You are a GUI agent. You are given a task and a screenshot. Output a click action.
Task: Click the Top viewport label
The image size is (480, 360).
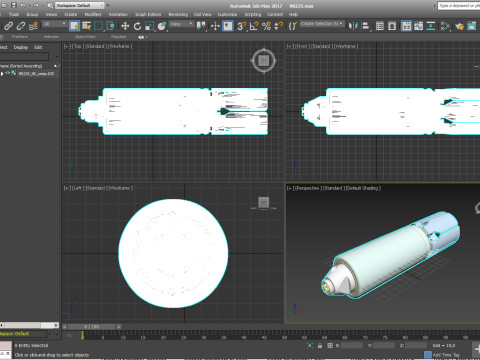[x=77, y=46]
